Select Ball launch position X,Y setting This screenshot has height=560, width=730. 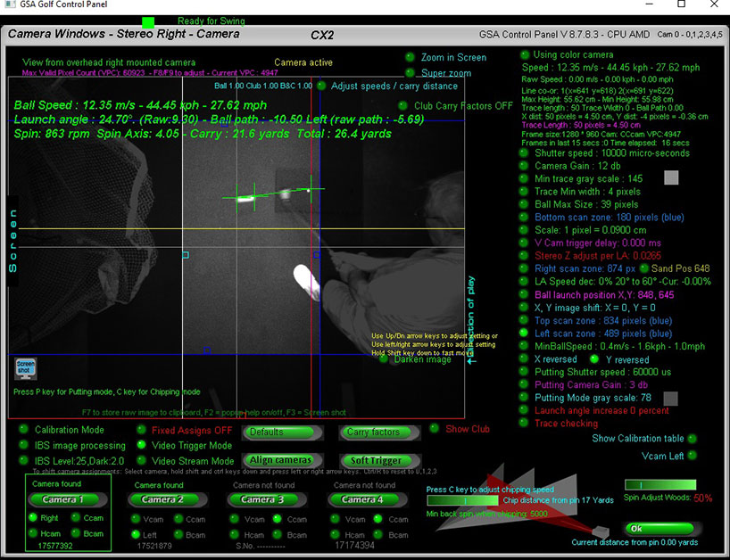click(524, 294)
